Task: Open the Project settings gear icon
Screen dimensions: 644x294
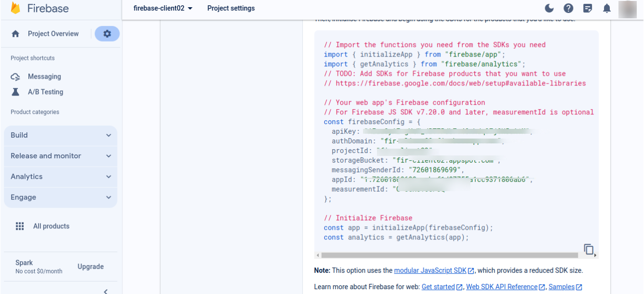Action: coord(107,33)
